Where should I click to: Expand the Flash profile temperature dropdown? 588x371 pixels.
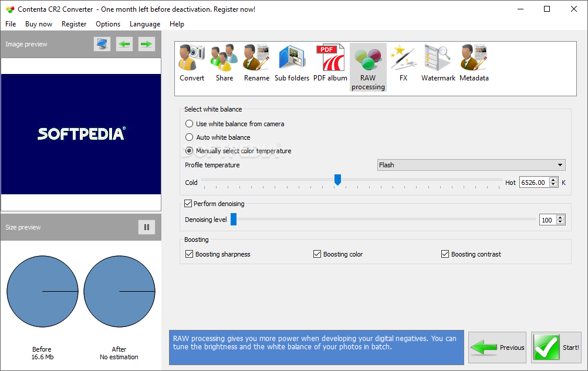(x=471, y=165)
